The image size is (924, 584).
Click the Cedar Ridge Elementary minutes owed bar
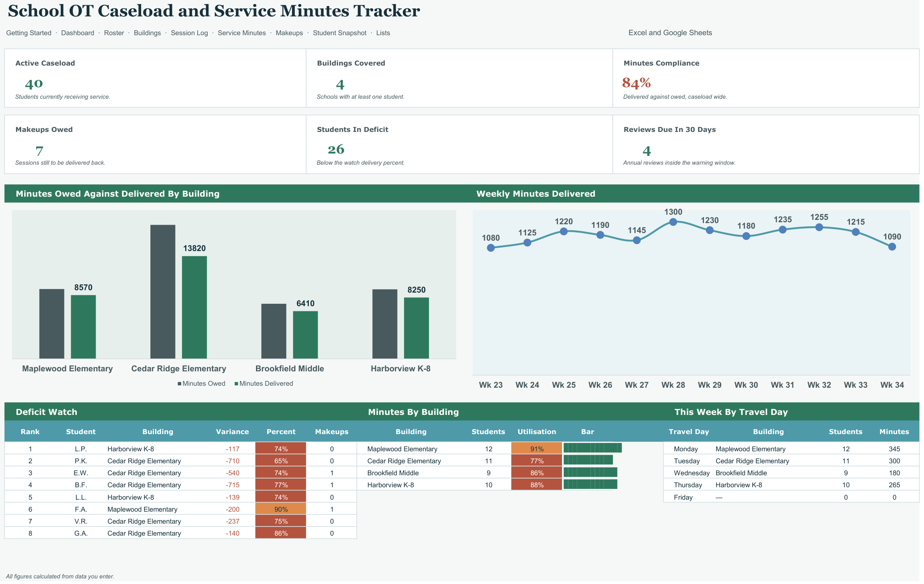click(x=163, y=291)
